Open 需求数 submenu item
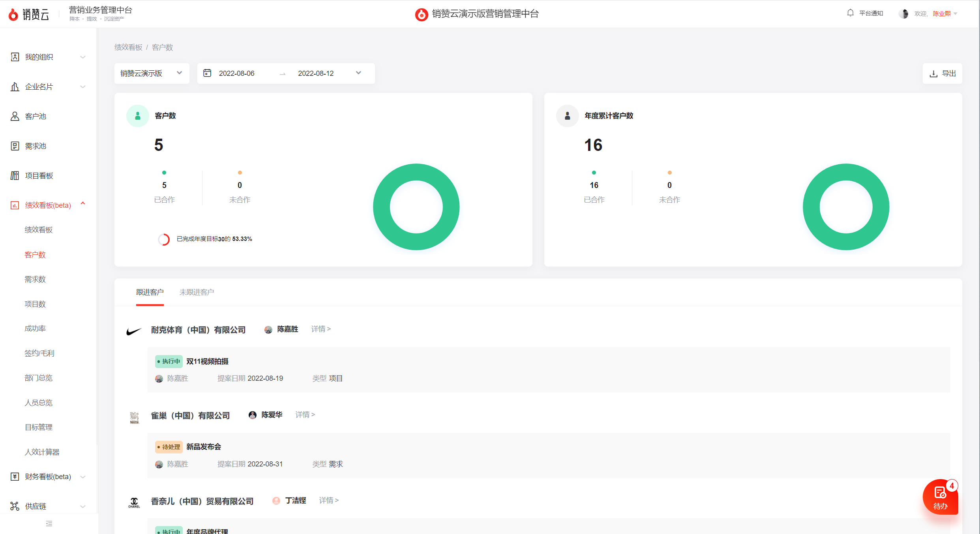This screenshot has height=534, width=980. tap(35, 279)
